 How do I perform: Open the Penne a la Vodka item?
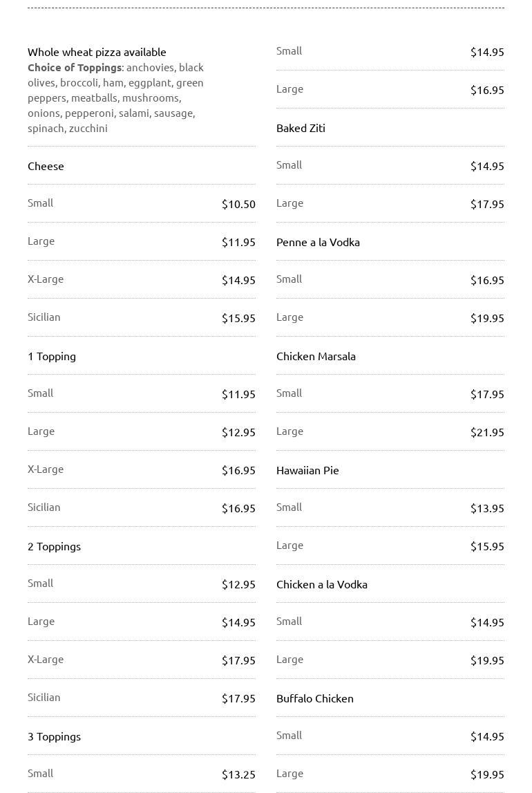click(x=318, y=242)
